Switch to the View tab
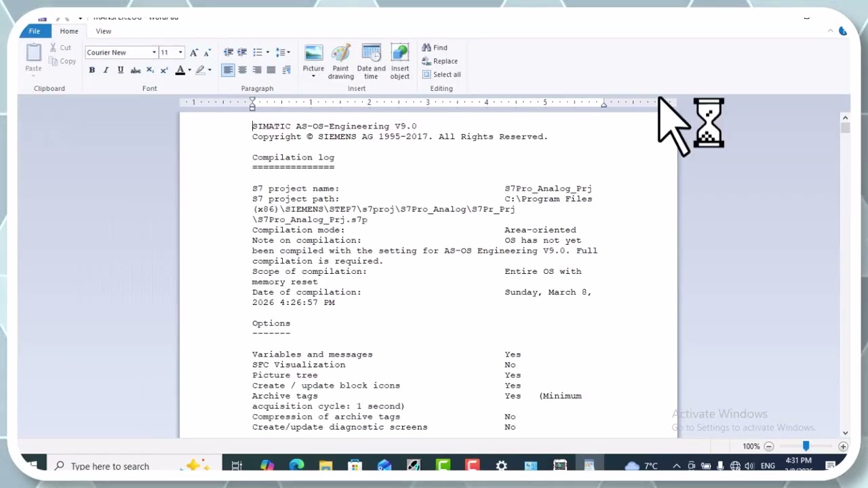The image size is (868, 488). tap(103, 31)
